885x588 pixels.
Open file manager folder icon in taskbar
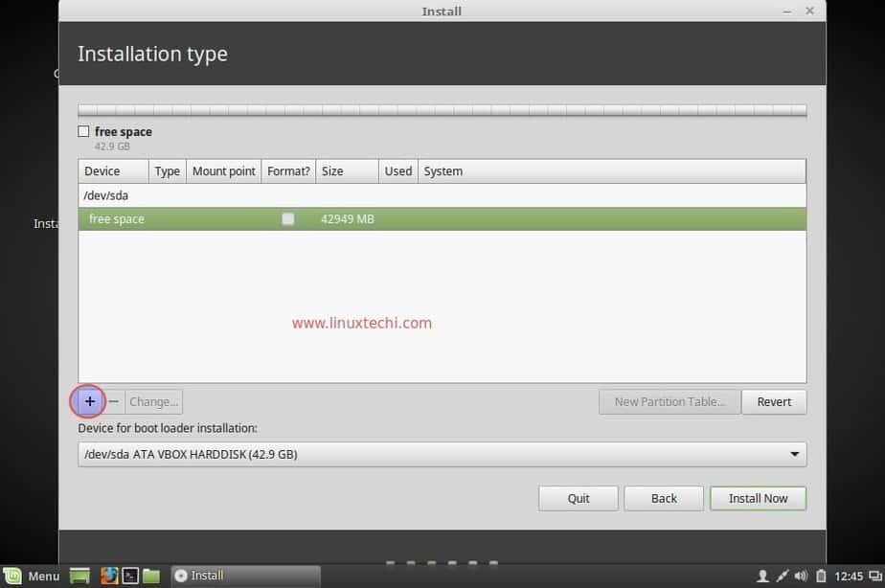click(151, 576)
